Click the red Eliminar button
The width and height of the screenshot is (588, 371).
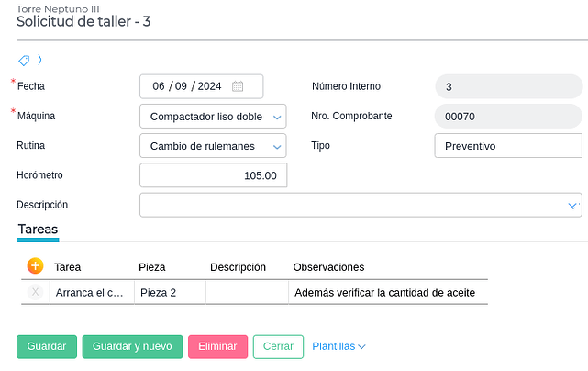(x=217, y=346)
